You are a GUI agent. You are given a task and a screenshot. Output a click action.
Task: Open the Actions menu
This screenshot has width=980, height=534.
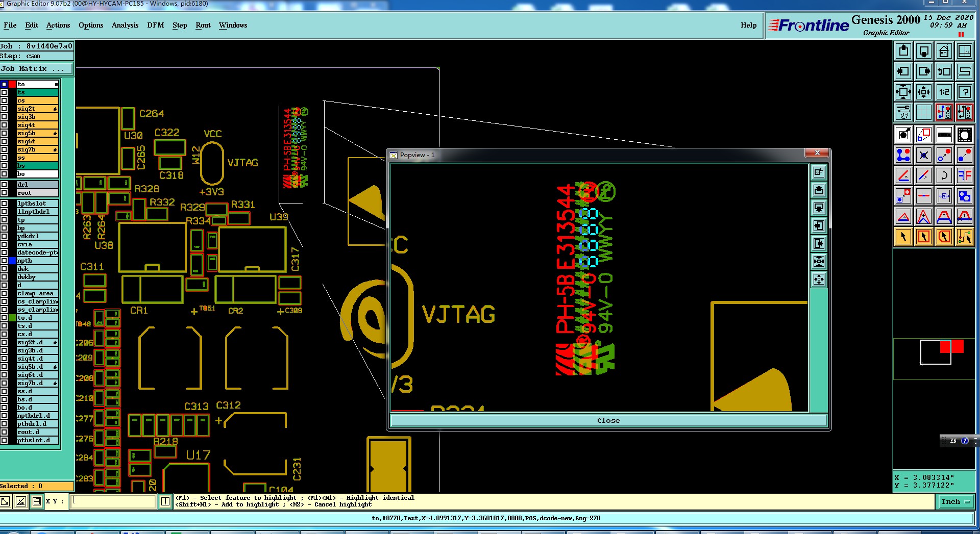(x=58, y=25)
